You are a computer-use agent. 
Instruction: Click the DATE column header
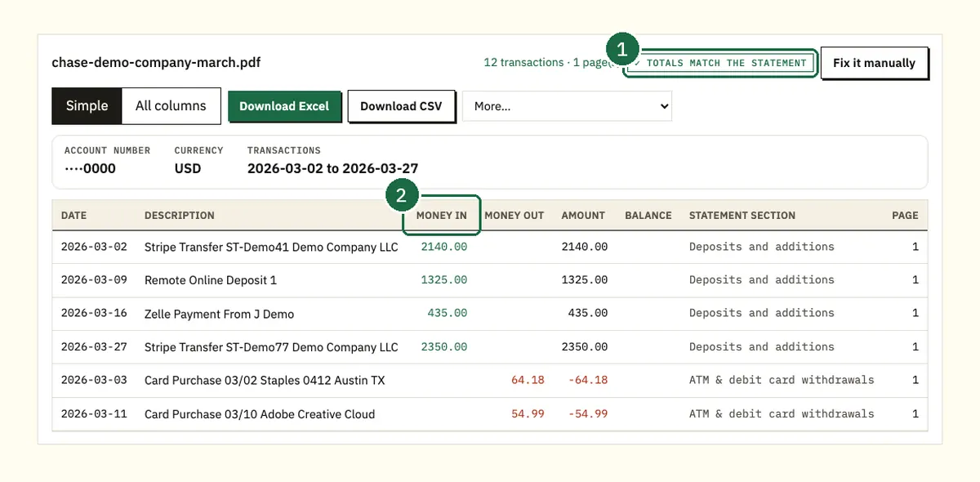tap(73, 216)
